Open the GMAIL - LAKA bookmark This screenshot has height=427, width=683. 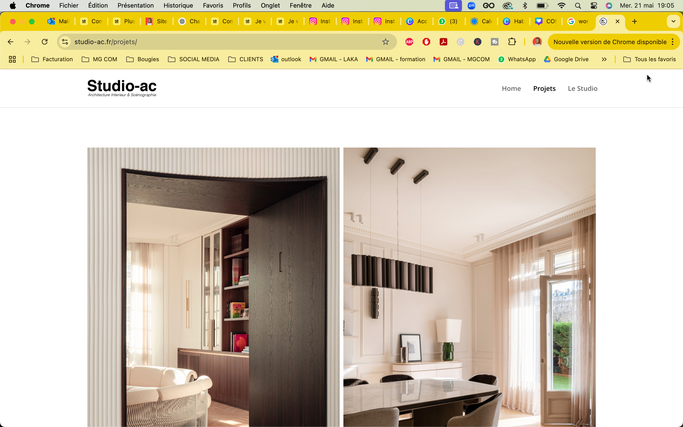point(334,59)
